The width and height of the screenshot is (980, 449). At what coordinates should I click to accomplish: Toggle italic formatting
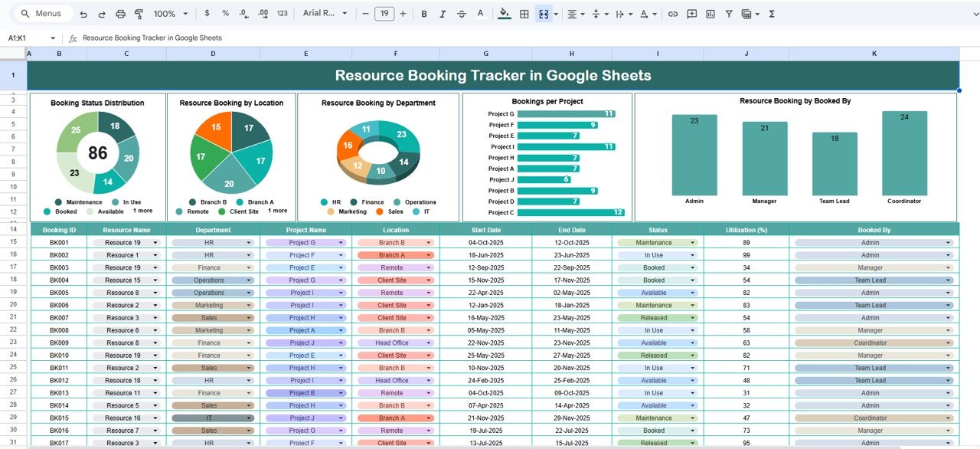pyautogui.click(x=442, y=14)
